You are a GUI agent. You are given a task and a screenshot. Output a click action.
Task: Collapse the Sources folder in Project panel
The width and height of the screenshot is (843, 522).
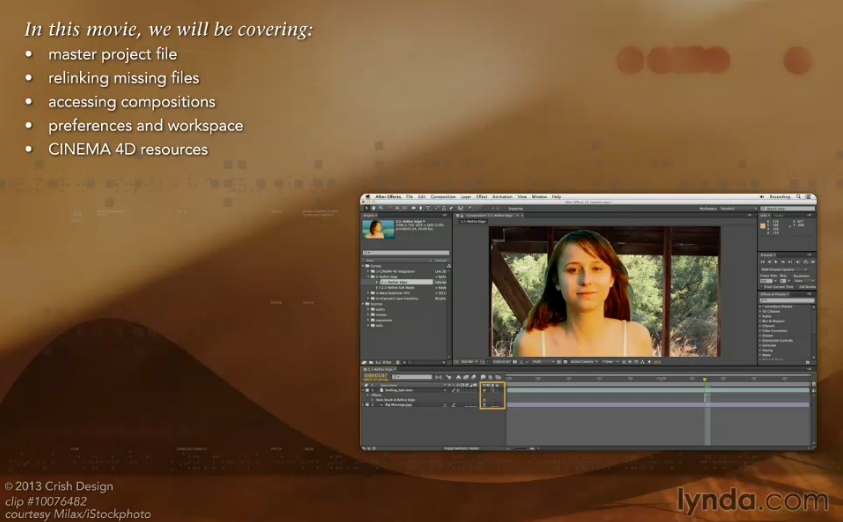click(x=363, y=304)
